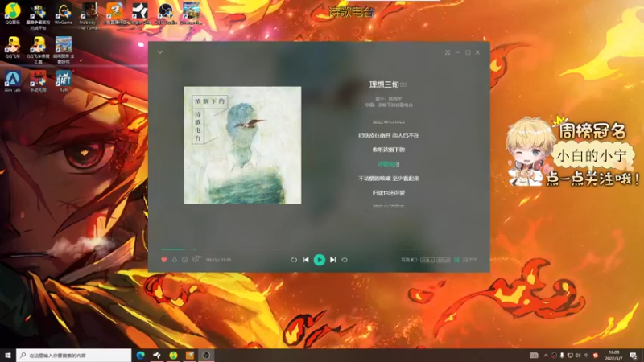This screenshot has width=644, height=362.
Task: Open the red bat icon desktop shortcut
Action: 38,81
